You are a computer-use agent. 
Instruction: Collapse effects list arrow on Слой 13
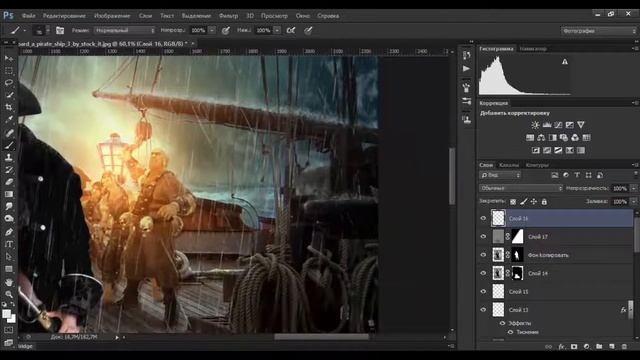point(631,310)
